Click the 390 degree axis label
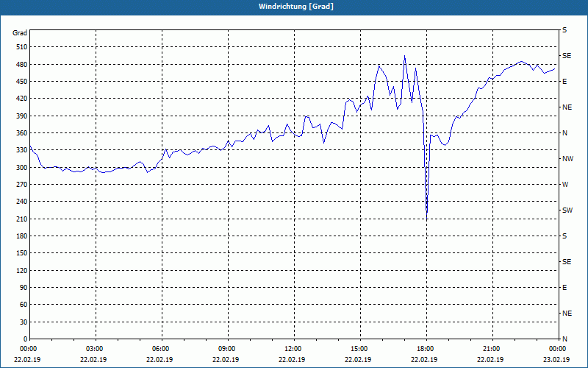This screenshot has height=368, width=588. coord(22,116)
